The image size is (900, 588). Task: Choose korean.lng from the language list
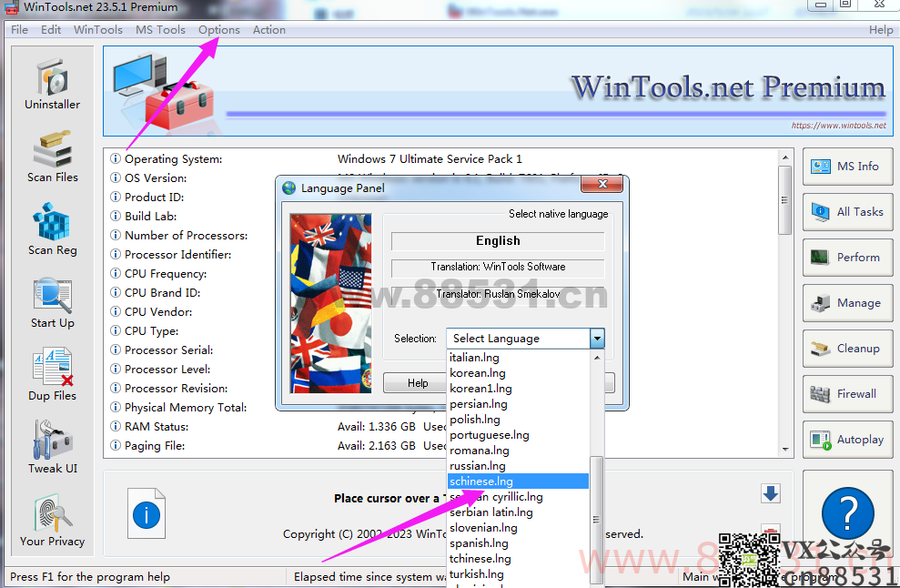[x=519, y=372]
